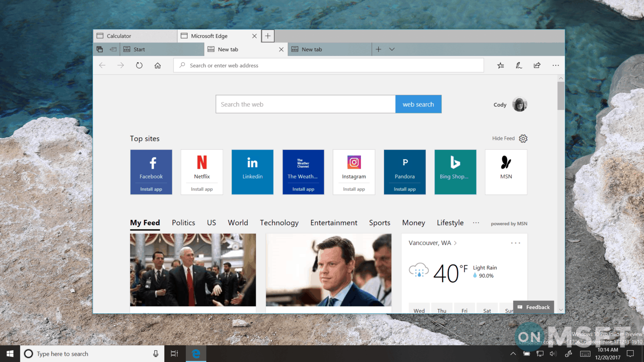Click the Back navigation arrow

tap(102, 66)
